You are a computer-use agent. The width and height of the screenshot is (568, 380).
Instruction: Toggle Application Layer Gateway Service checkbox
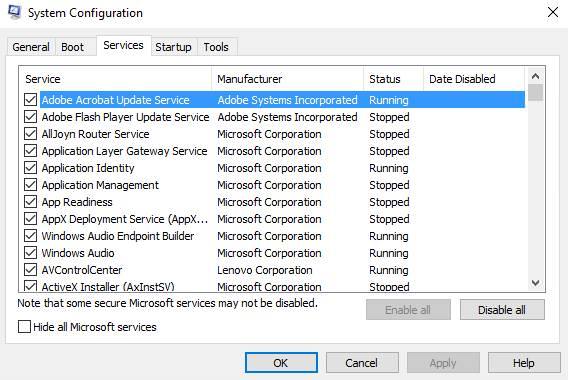pos(30,151)
